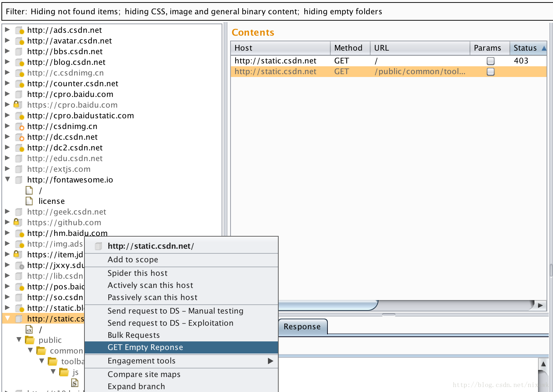Collapse the fontawesome.io tree node
Screen dimensions: 553x392
click(7, 179)
